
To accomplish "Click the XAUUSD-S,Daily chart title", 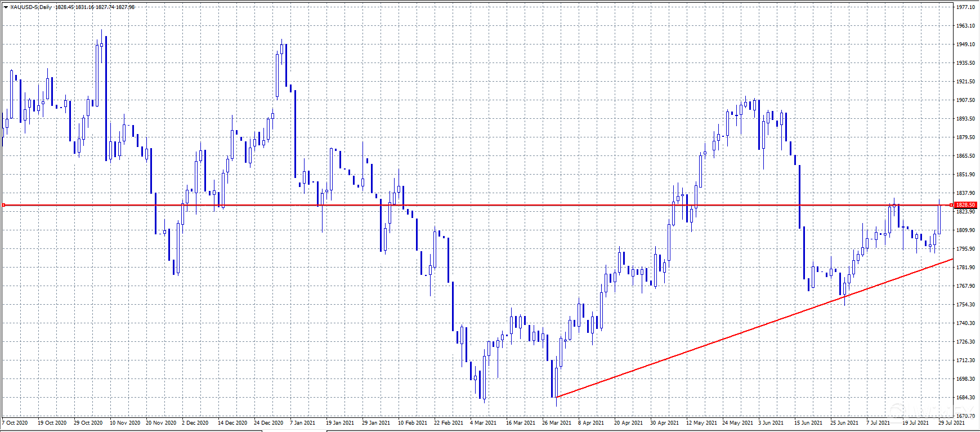I will (31, 7).
